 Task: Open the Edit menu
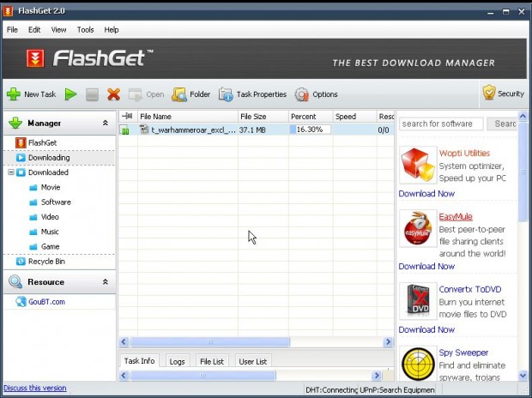[34, 30]
